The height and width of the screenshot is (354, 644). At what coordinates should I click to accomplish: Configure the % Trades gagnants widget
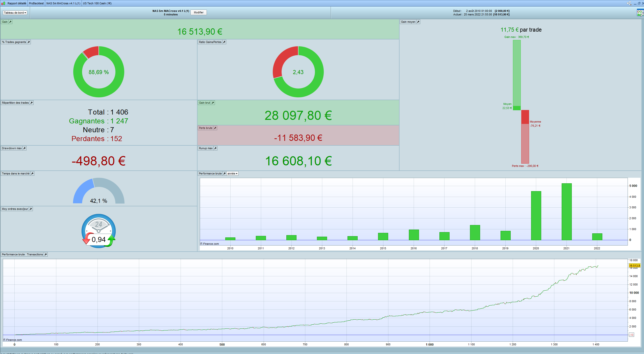(29, 42)
